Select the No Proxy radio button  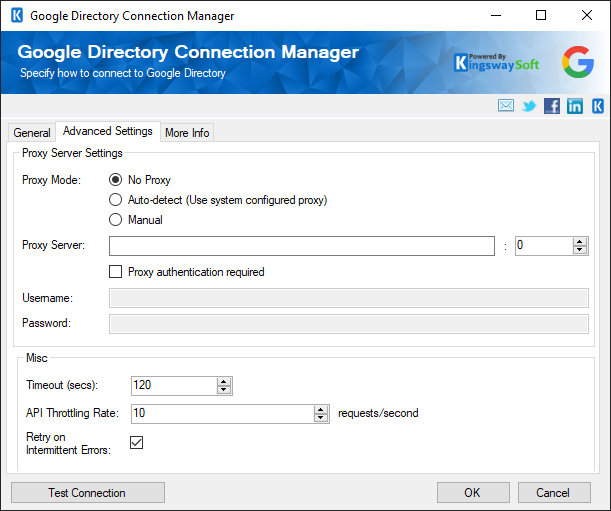point(115,180)
